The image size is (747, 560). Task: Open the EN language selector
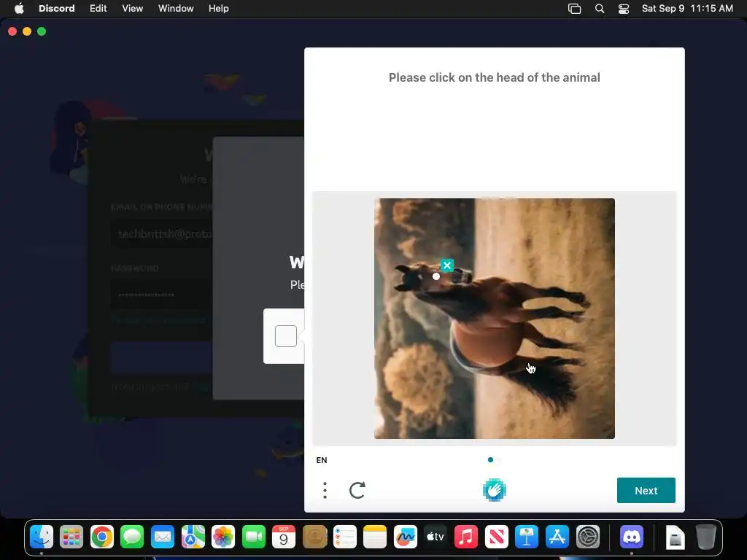pos(322,460)
